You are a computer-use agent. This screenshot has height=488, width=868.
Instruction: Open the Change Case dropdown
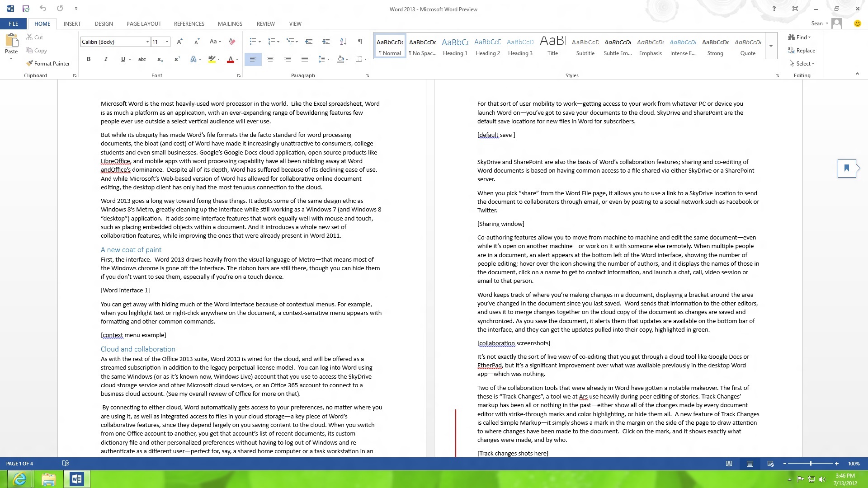coord(215,42)
